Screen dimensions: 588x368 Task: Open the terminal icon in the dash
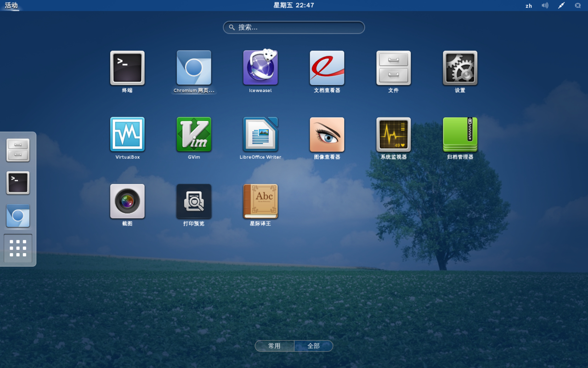[18, 183]
